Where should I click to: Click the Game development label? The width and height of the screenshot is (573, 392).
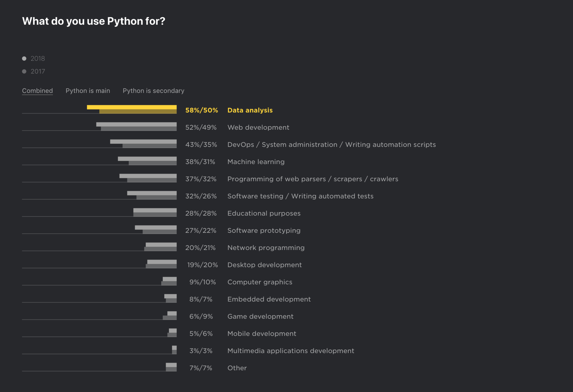[x=260, y=317]
